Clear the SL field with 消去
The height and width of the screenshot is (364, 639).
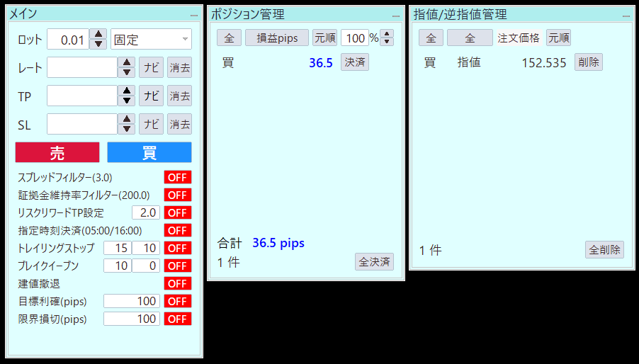click(x=180, y=125)
